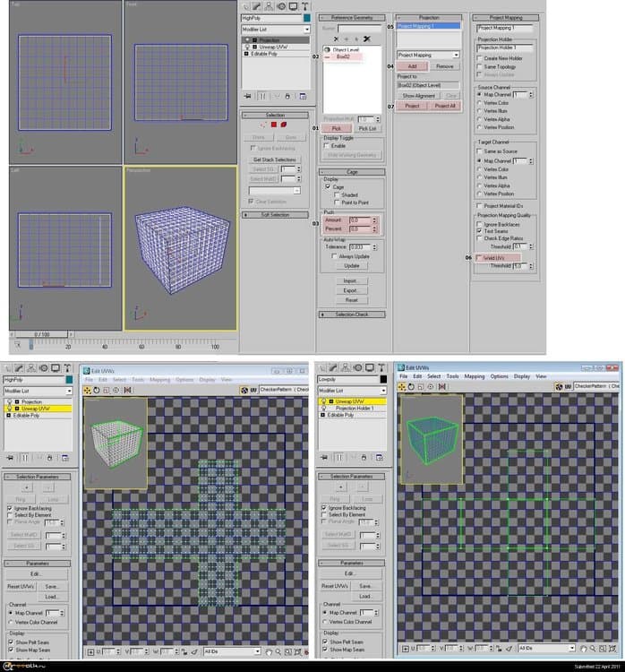This screenshot has height=672, width=625.
Task: Open Tools menu in Lowpoly Edit UVWs window
Action: 452,376
